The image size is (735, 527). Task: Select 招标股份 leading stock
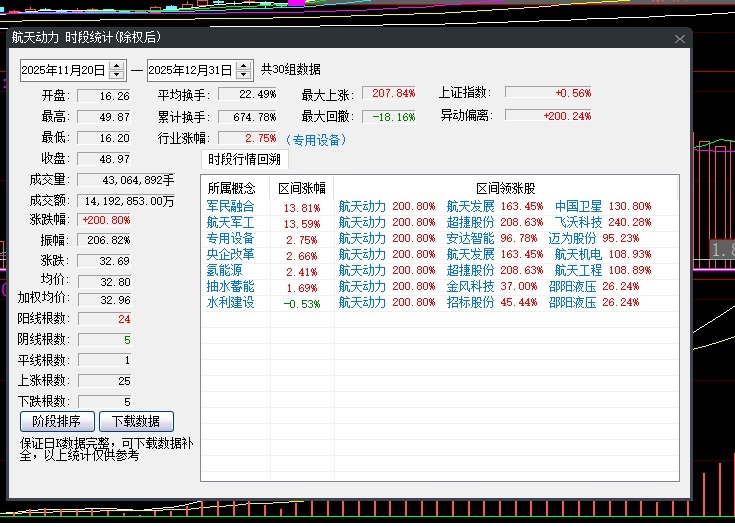click(x=470, y=302)
